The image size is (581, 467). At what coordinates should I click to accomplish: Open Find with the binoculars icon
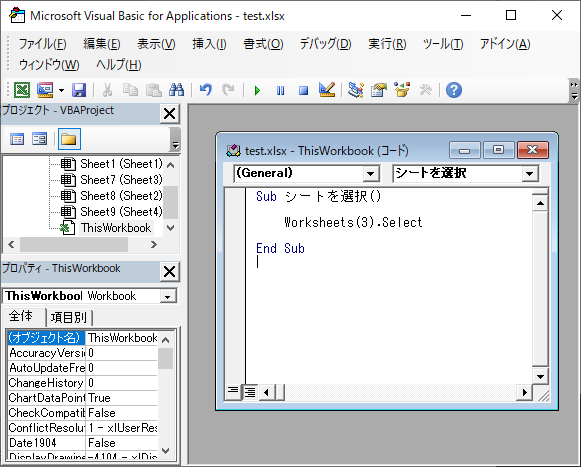click(x=176, y=90)
